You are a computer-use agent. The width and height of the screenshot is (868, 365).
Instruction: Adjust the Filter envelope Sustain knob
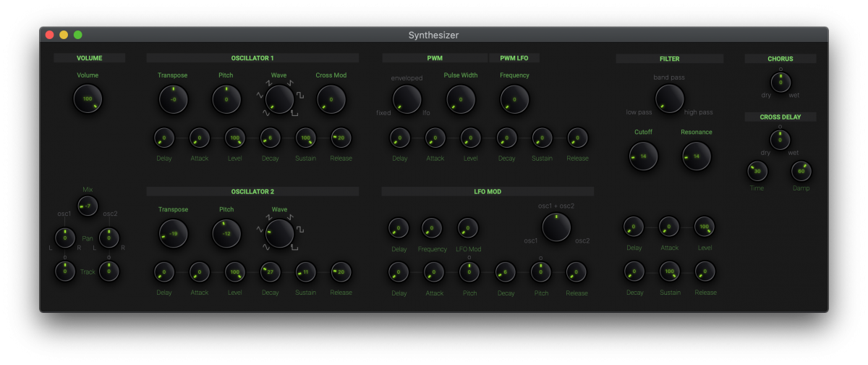670,272
